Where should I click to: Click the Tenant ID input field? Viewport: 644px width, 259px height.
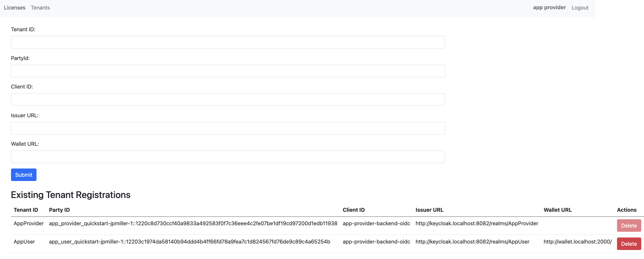(x=227, y=42)
